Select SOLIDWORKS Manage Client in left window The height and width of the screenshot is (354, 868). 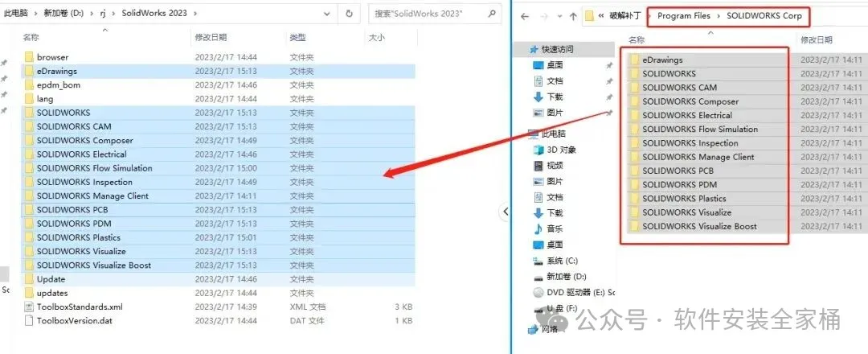coord(219,196)
